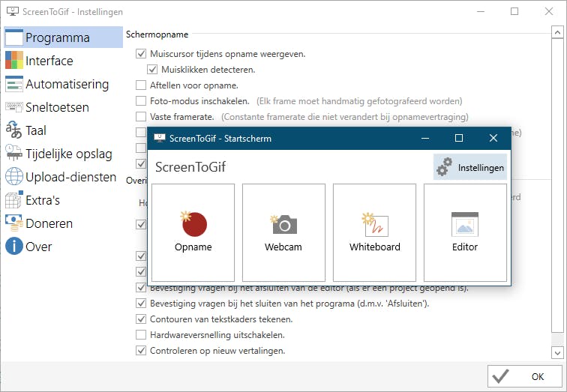Go to the Doneren tab
The height and width of the screenshot is (392, 567).
[x=63, y=223]
